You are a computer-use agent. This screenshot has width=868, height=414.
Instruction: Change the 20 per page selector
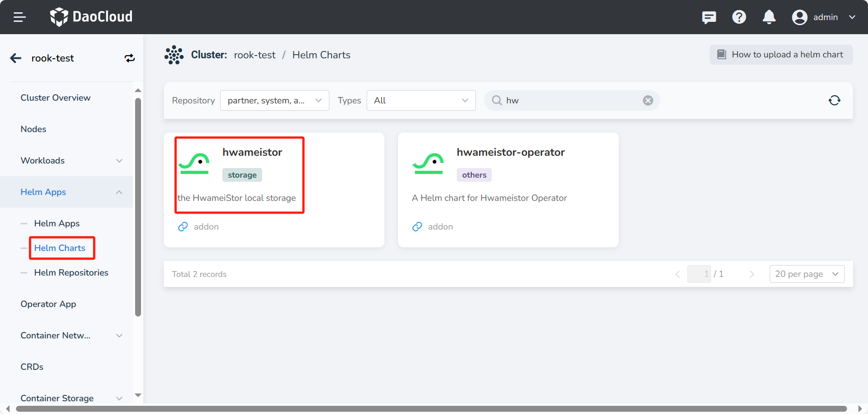(x=807, y=274)
